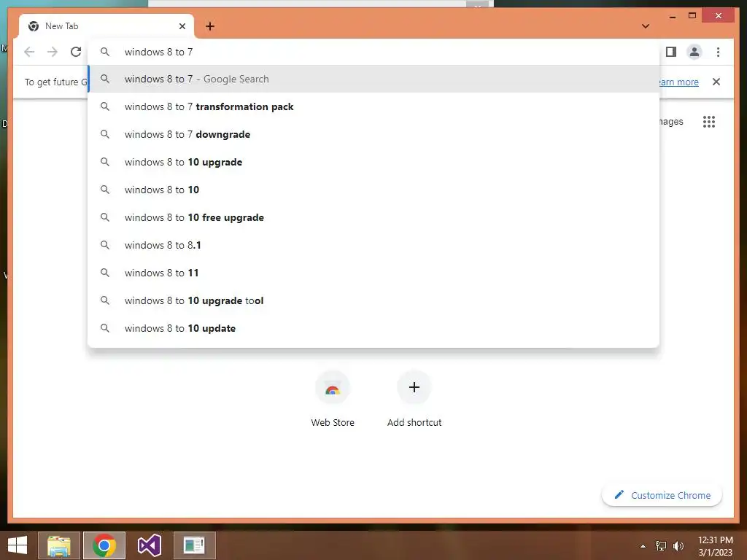Open the volume speaker tray icon
Viewport: 747px width, 560px height.
pyautogui.click(x=678, y=546)
